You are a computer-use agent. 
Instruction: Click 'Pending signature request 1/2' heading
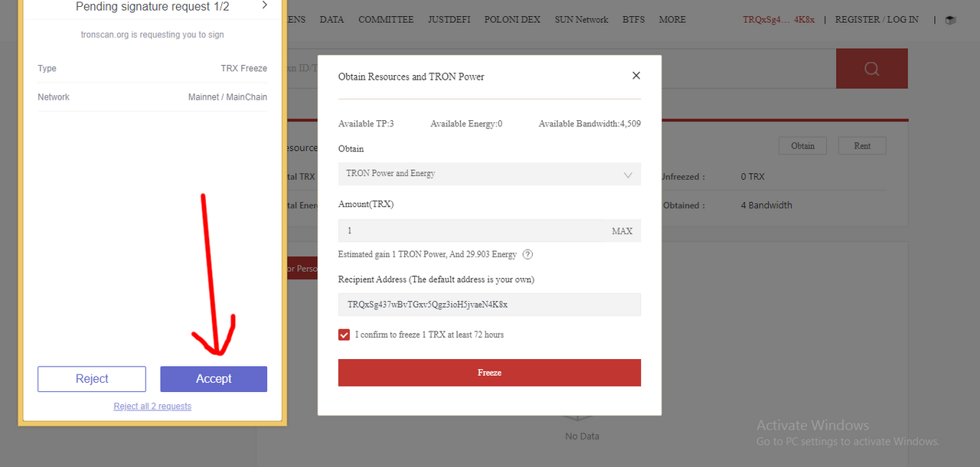point(154,6)
